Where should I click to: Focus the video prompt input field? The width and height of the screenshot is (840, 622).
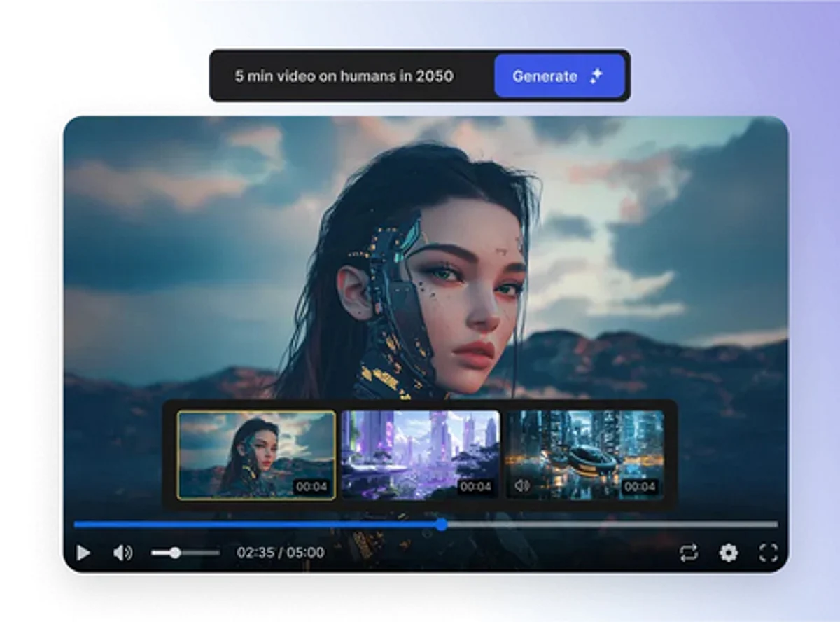point(353,76)
